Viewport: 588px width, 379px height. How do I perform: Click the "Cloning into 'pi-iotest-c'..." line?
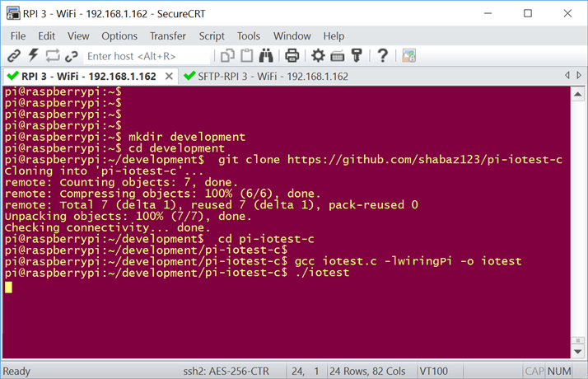(x=104, y=171)
